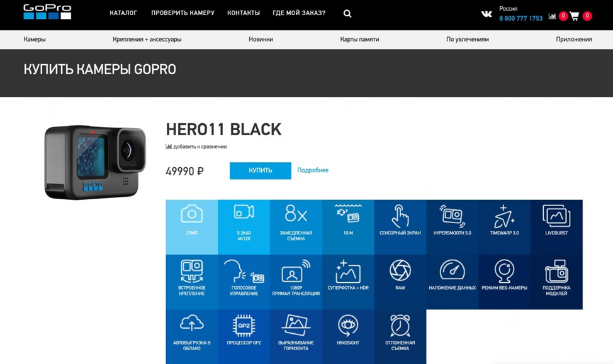Click the GoPro logo

pos(47,12)
